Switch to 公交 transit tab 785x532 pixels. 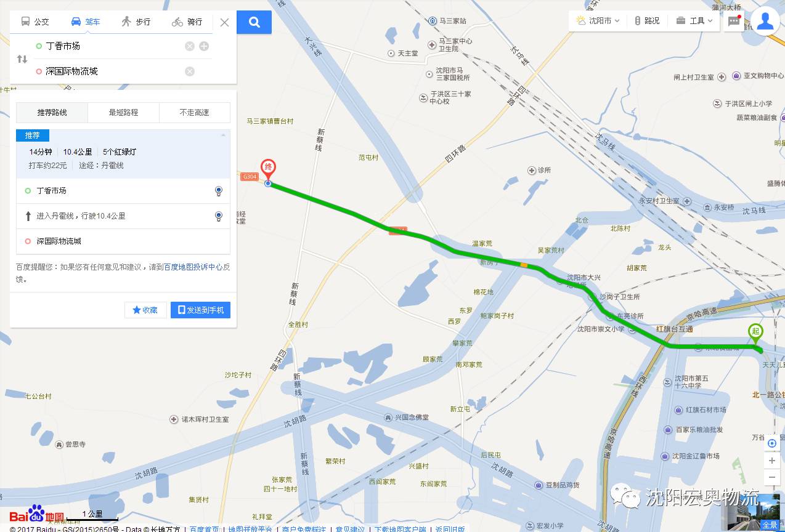[x=35, y=22]
